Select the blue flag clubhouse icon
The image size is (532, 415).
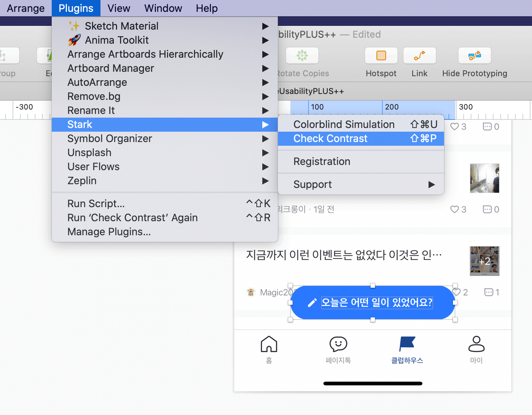point(407,344)
